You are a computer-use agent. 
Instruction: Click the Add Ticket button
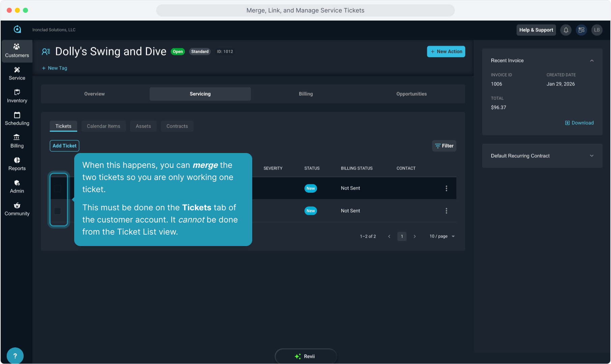[x=64, y=146]
